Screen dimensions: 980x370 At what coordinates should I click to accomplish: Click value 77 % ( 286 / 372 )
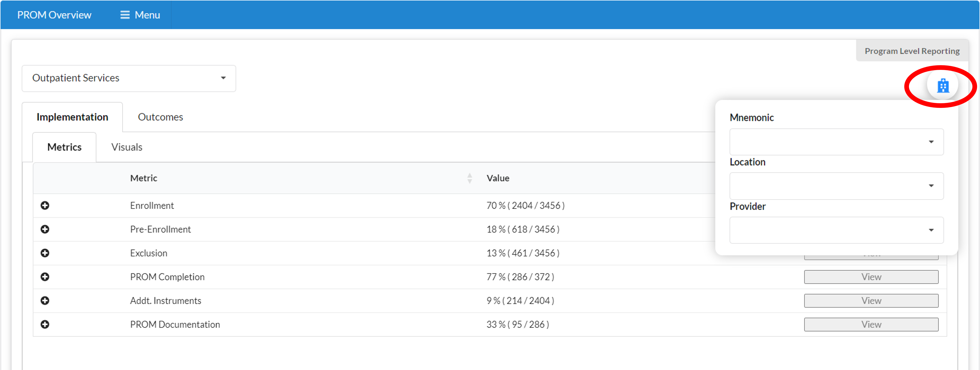(520, 277)
